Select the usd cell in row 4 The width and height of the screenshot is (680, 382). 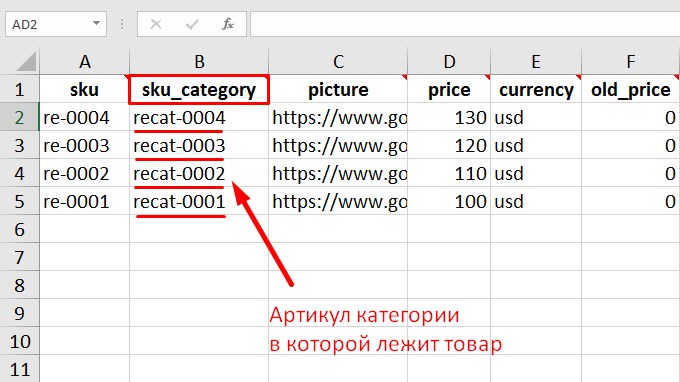pos(536,173)
